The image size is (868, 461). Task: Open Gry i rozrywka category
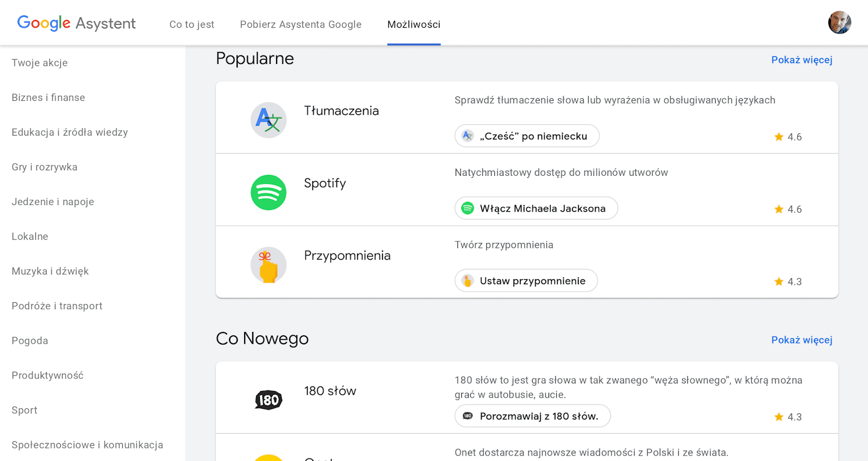(x=44, y=167)
